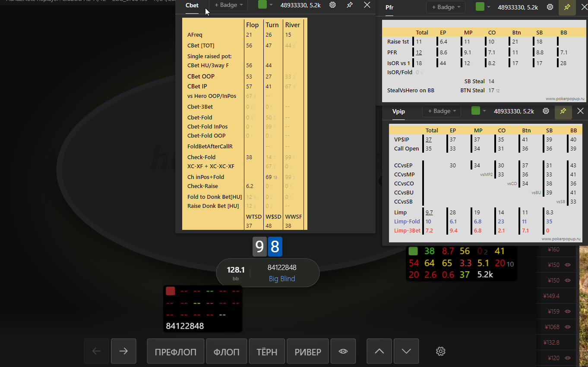Click eye icon next to ¥159
Image resolution: width=588 pixels, height=367 pixels.
pos(568,311)
